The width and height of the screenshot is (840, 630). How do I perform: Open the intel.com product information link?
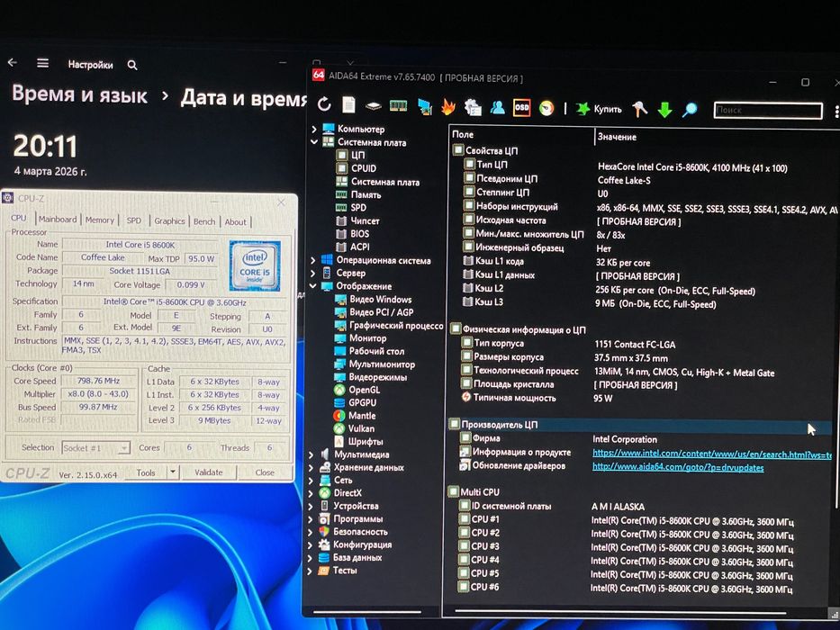click(x=712, y=454)
